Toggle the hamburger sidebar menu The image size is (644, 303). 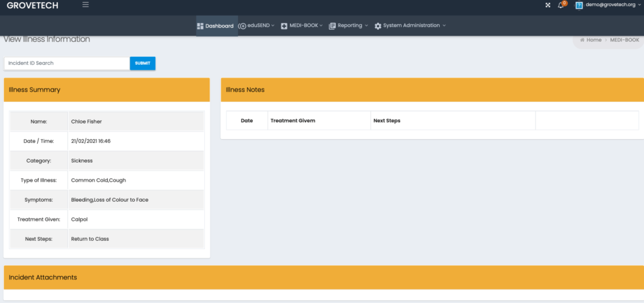click(x=86, y=5)
